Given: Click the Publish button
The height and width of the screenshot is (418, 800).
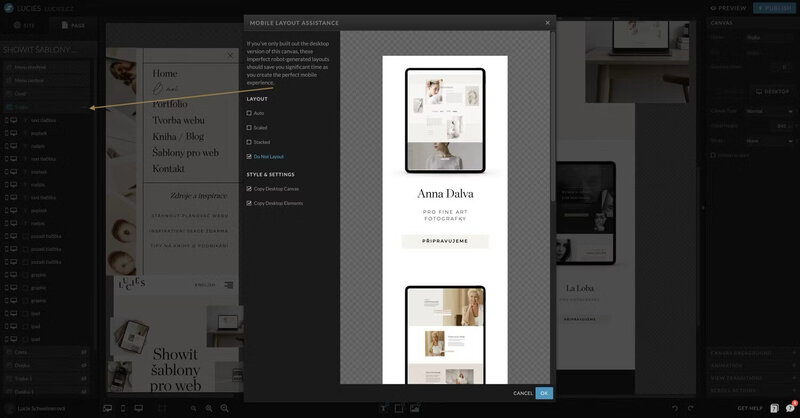Looking at the screenshot, I should tap(776, 7).
